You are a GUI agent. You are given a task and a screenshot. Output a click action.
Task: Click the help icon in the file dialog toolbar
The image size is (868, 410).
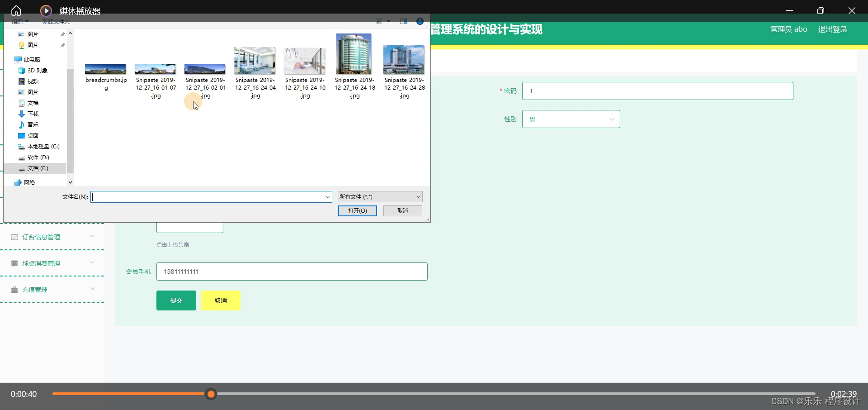(420, 21)
